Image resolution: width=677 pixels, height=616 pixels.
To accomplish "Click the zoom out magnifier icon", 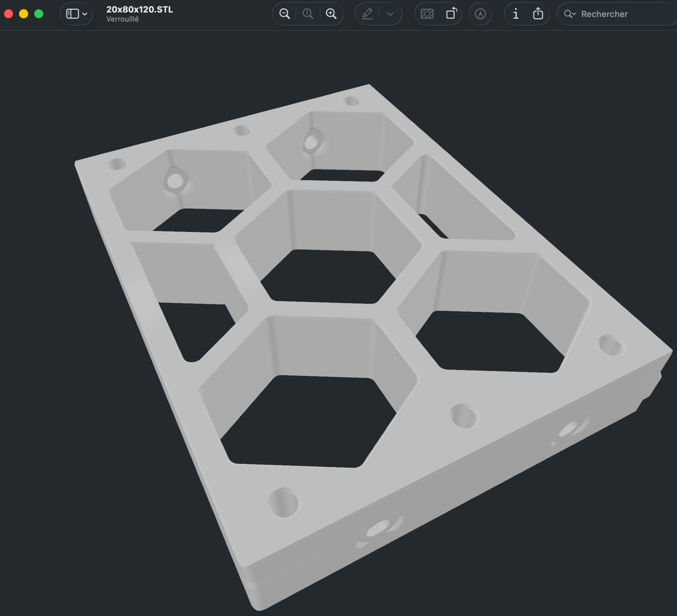I will point(284,14).
